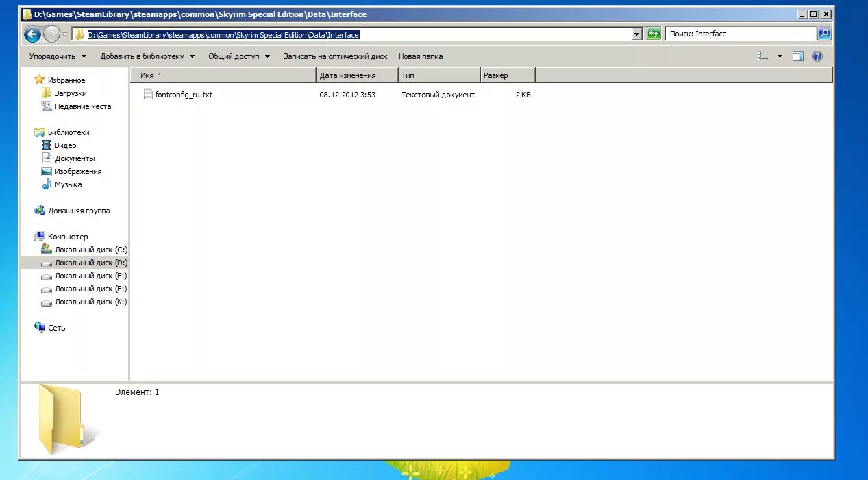Screen dimensions: 868x480
Task: Click the date "08.12.2012 3:53"
Action: click(347, 95)
